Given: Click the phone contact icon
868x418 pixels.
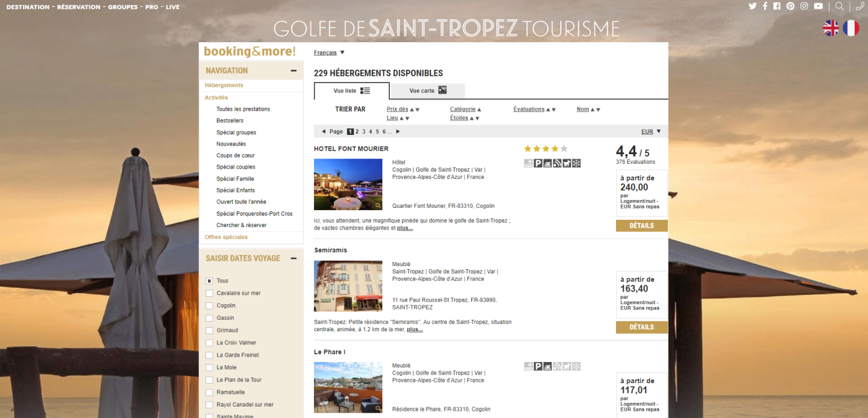Looking at the screenshot, I should point(860,6).
